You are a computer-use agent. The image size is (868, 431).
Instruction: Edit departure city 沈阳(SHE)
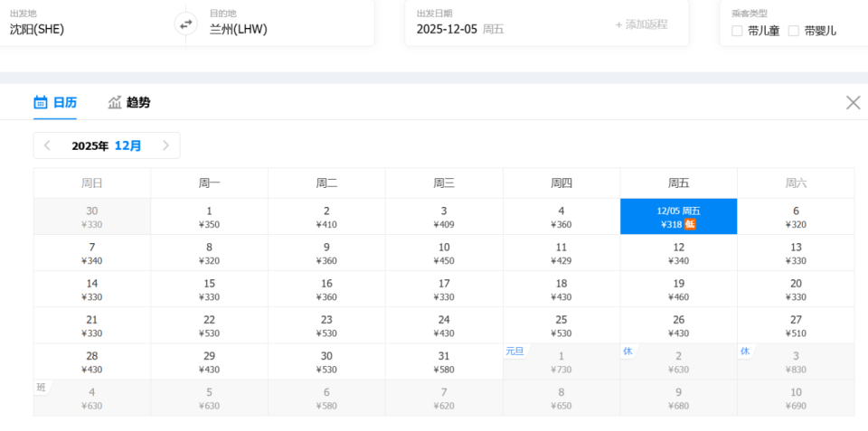click(x=37, y=29)
